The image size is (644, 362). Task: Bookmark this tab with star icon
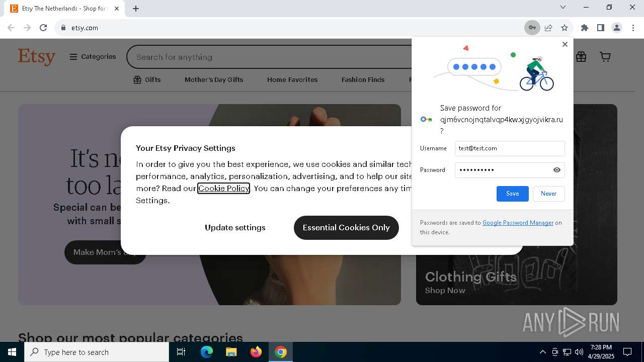pyautogui.click(x=565, y=28)
